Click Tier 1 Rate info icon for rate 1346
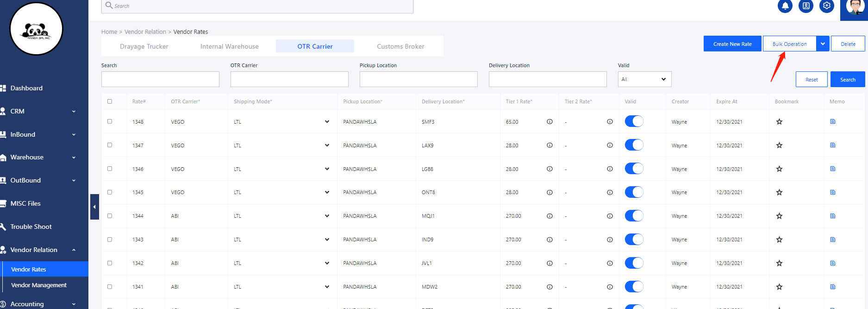 click(x=550, y=169)
